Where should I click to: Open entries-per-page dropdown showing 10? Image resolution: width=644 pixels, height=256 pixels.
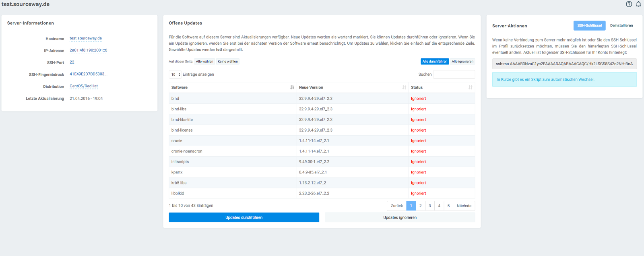click(x=175, y=74)
